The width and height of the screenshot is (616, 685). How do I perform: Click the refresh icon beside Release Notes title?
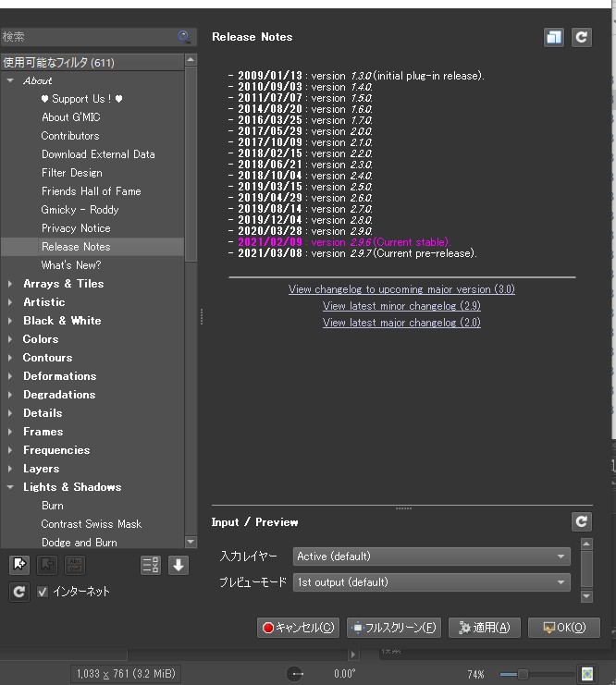(582, 37)
